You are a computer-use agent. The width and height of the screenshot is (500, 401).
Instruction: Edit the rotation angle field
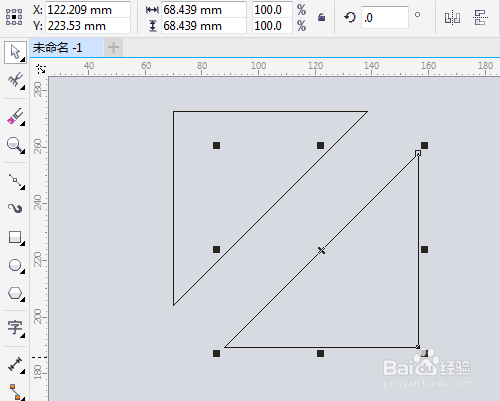coord(385,17)
